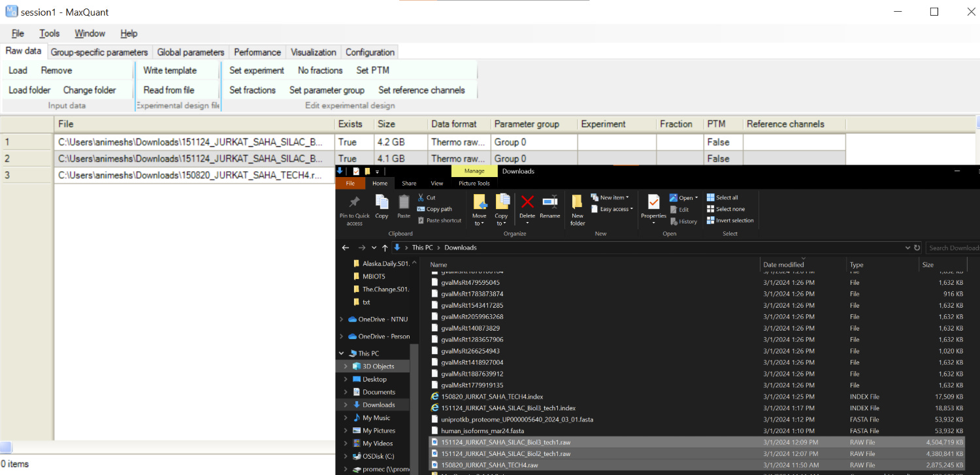This screenshot has height=475, width=980.
Task: Click No fractions button
Action: (x=320, y=71)
